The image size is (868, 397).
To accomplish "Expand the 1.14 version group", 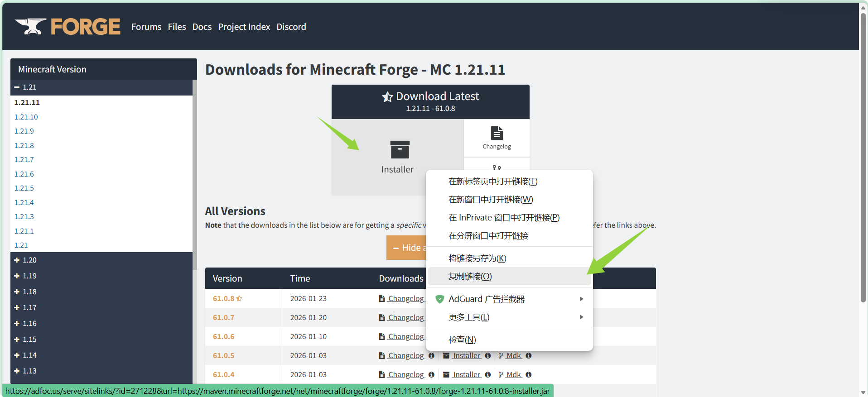I will click(x=17, y=355).
